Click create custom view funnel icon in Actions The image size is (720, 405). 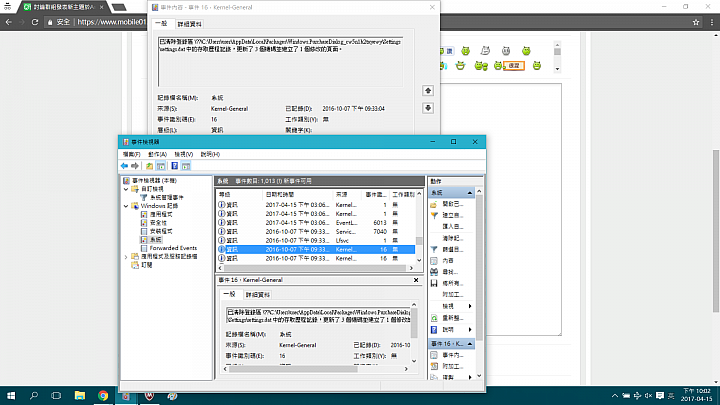click(x=434, y=215)
